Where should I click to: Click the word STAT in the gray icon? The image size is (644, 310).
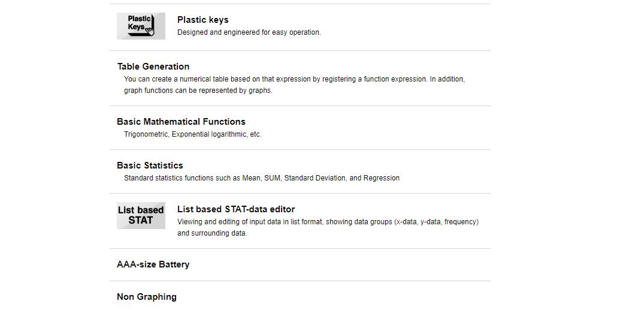pyautogui.click(x=140, y=221)
